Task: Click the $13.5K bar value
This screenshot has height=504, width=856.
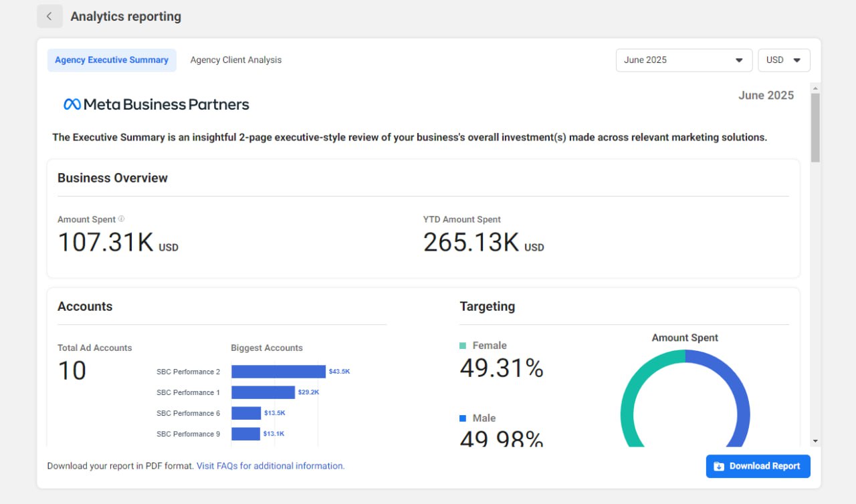Action: tap(274, 413)
